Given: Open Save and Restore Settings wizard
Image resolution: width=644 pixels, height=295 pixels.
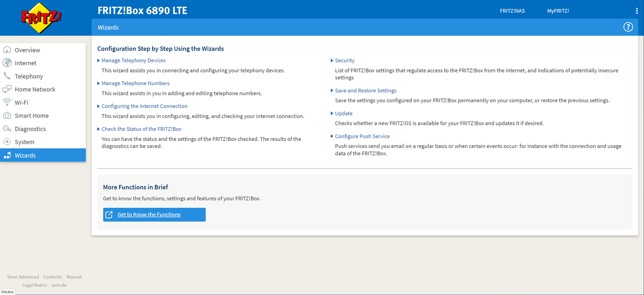Looking at the screenshot, I should pyautogui.click(x=366, y=91).
